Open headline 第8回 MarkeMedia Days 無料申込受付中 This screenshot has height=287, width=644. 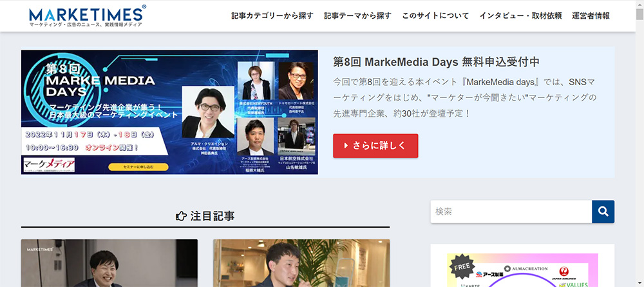436,62
